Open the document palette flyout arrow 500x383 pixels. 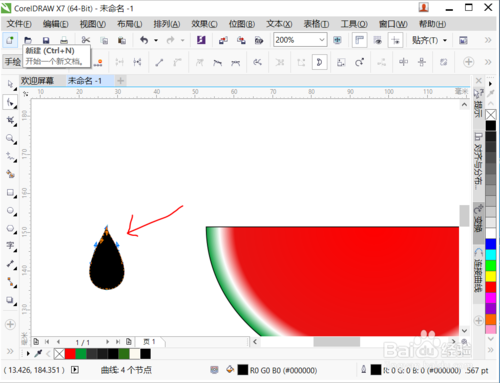[x=28, y=353]
